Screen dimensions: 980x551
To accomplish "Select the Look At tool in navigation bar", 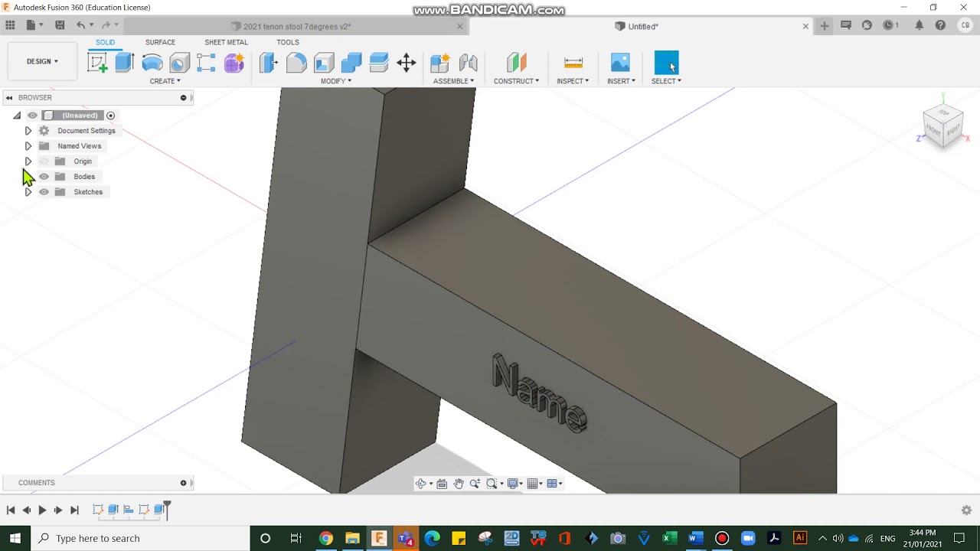I will click(x=442, y=484).
